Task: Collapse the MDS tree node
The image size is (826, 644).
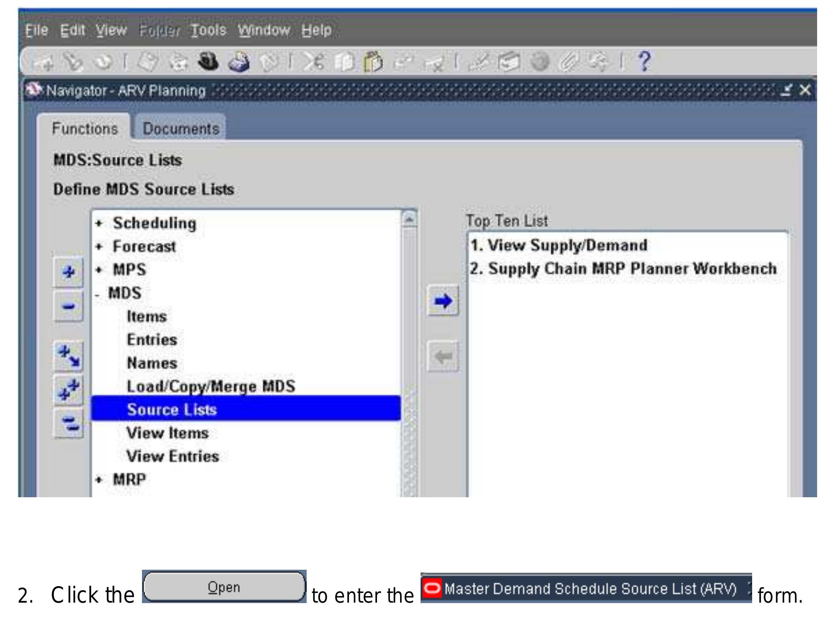Action: (97, 294)
